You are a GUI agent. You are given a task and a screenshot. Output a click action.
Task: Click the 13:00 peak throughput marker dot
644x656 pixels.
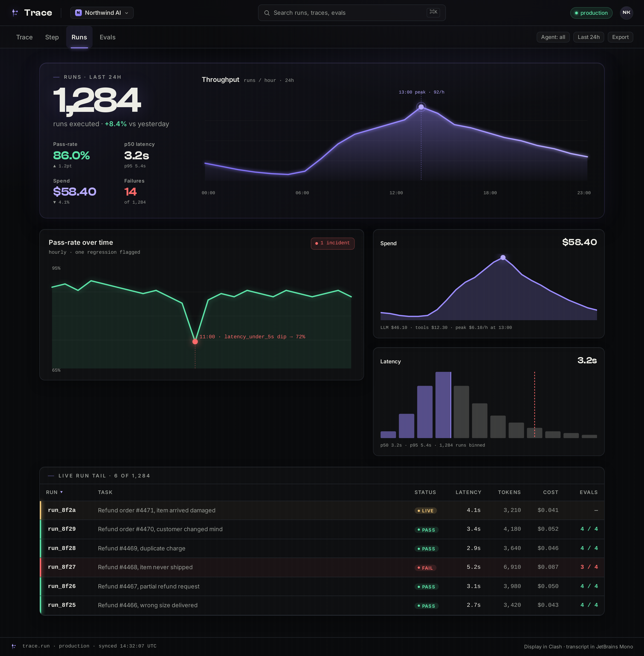click(x=421, y=107)
